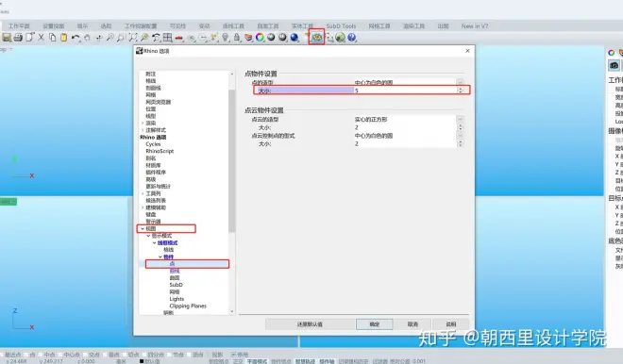Switch to the New in V7 tab
Screen dimensions: 623x364
(475, 25)
